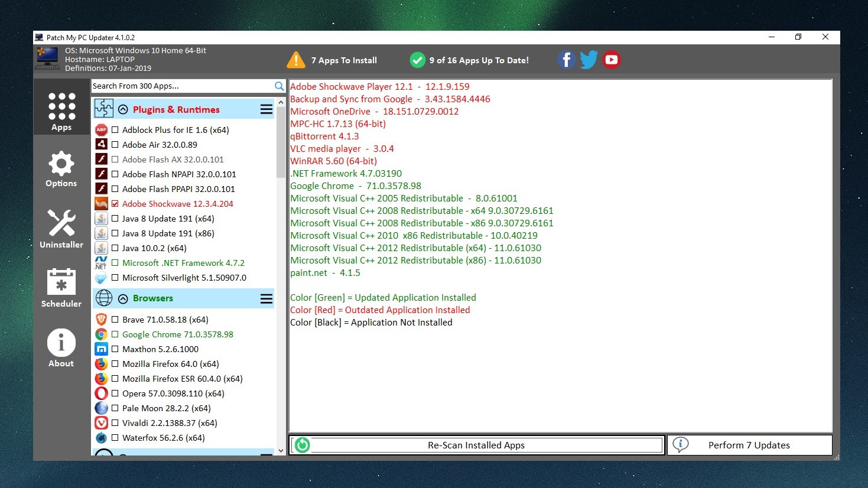The image size is (868, 488).
Task: Click the Java 10.0.2 coffee icon
Action: pyautogui.click(x=102, y=248)
